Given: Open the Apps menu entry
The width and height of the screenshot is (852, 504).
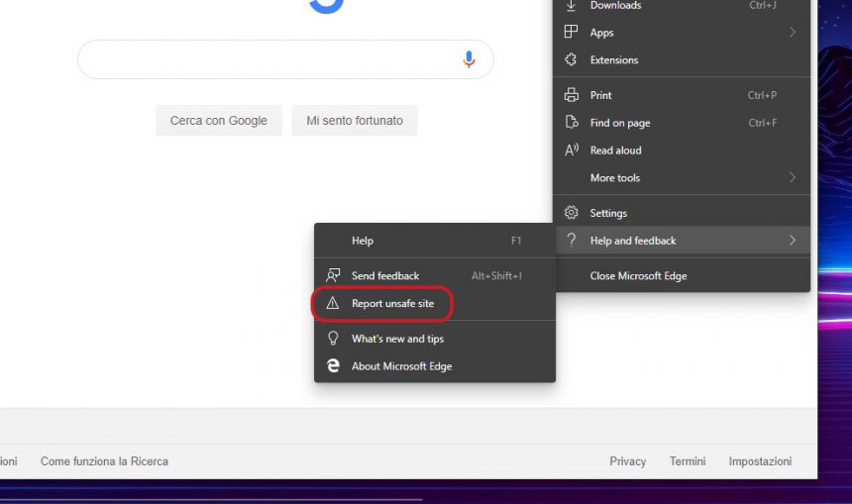Looking at the screenshot, I should point(682,32).
